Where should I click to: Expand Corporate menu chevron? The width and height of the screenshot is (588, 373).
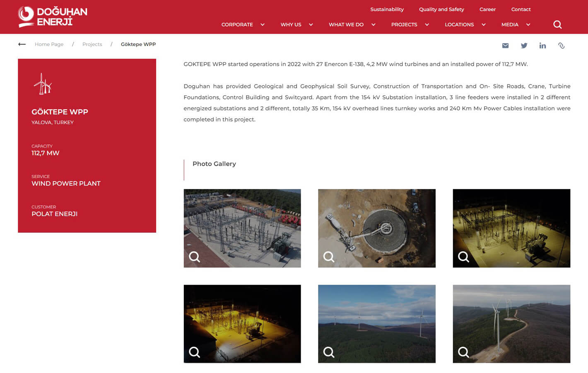(x=263, y=24)
